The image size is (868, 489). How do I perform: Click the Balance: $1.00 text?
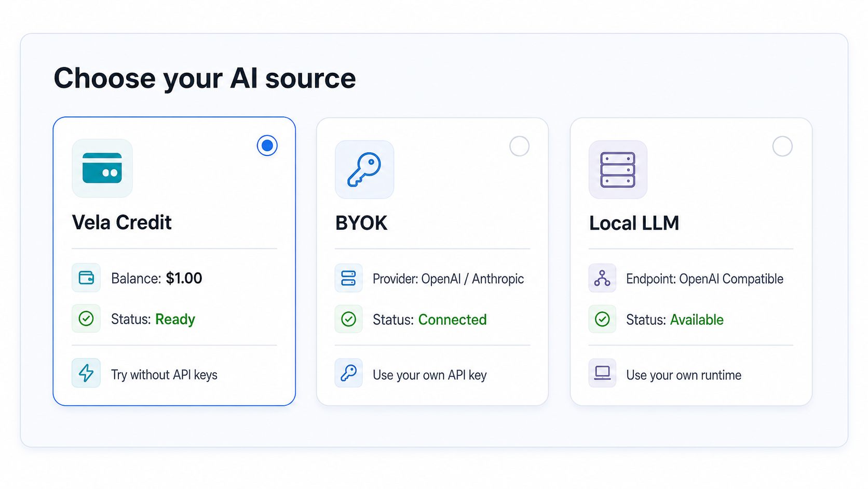click(157, 279)
